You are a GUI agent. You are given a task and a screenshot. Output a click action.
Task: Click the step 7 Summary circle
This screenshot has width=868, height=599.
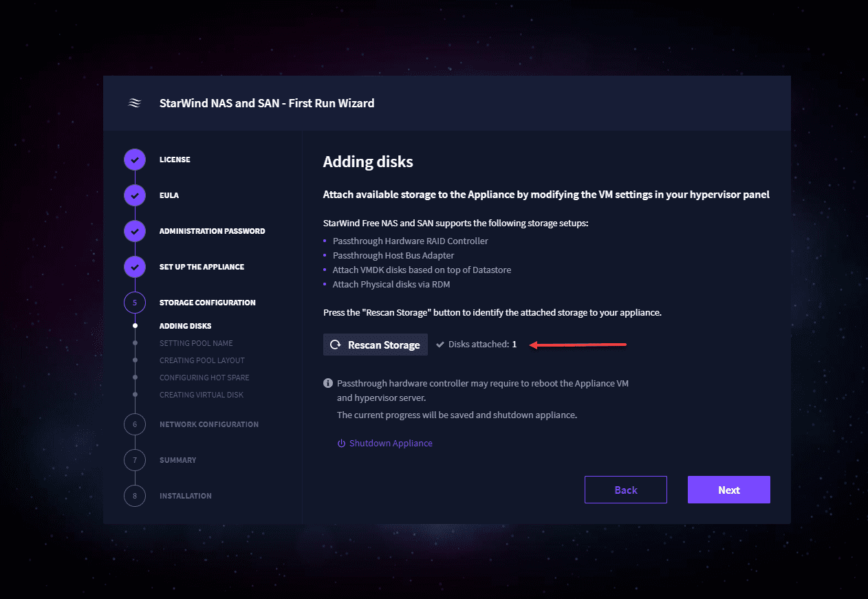135,460
